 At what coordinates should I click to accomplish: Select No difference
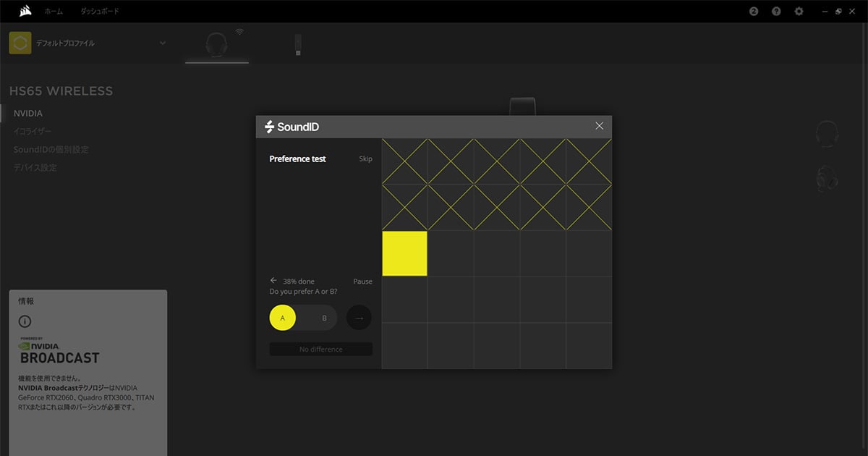pos(321,349)
